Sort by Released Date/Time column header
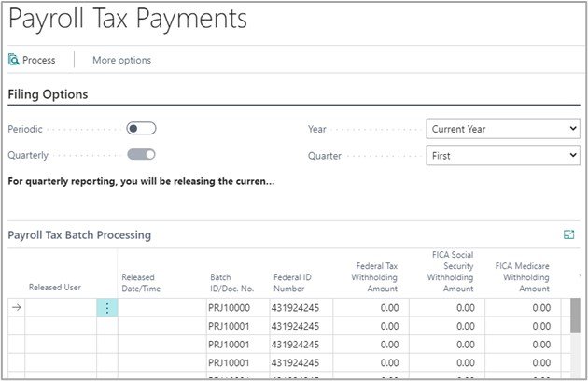 [x=141, y=283]
